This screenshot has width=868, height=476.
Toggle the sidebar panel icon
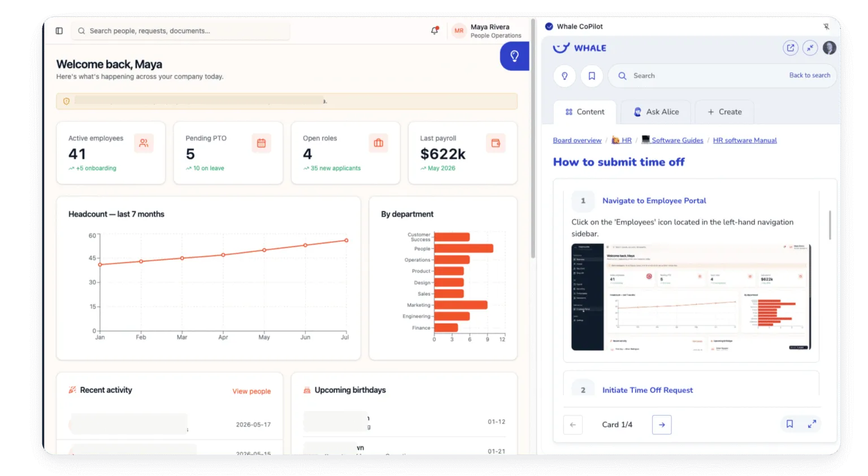point(59,31)
